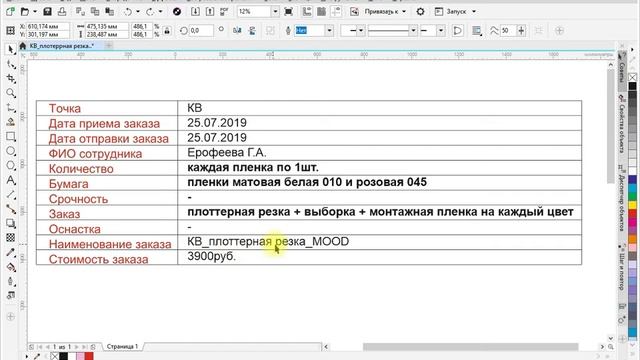Screen dimensions: 640x360
Task: Toggle the lock ratio padlock
Action: pos(167,31)
